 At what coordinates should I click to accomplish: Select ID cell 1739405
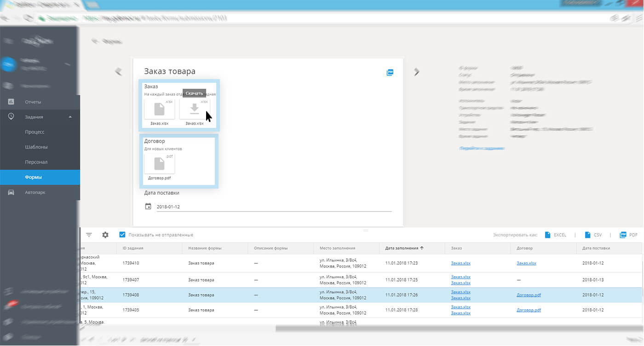131,310
